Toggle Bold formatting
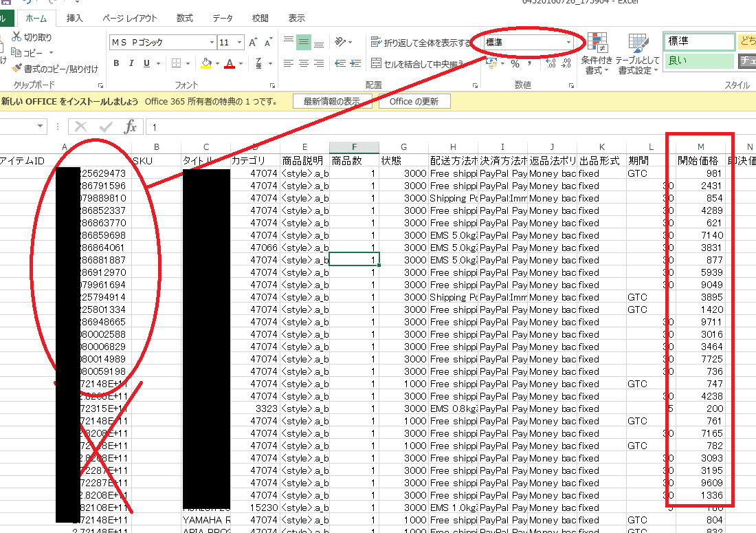 coord(116,63)
